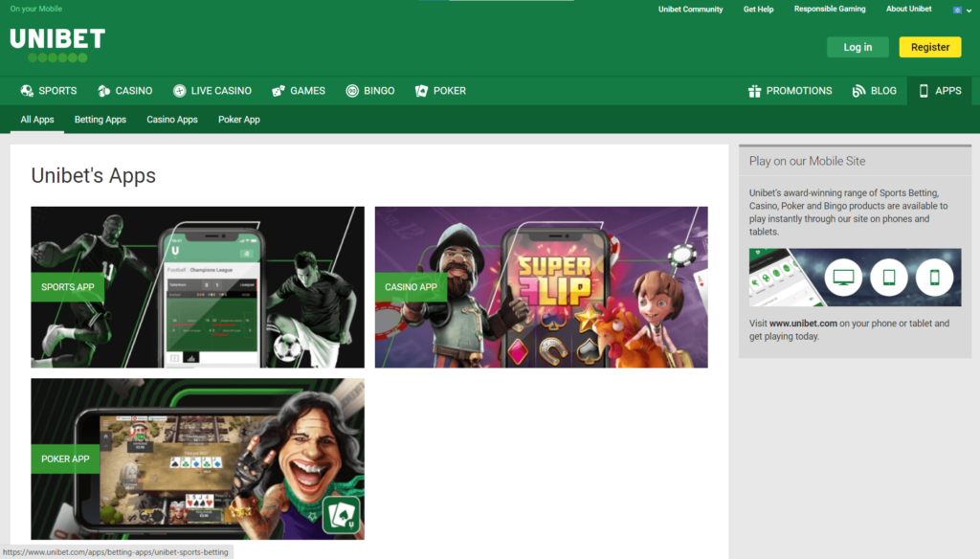Click the Poker cards icon

(x=422, y=91)
